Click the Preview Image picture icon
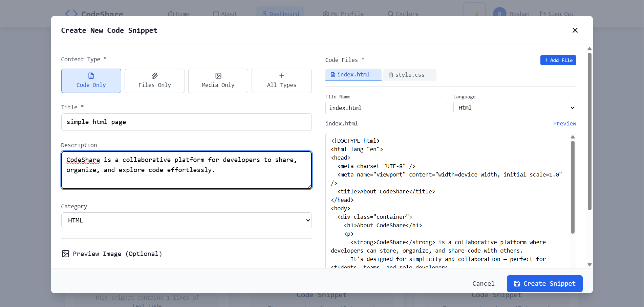 click(65, 254)
